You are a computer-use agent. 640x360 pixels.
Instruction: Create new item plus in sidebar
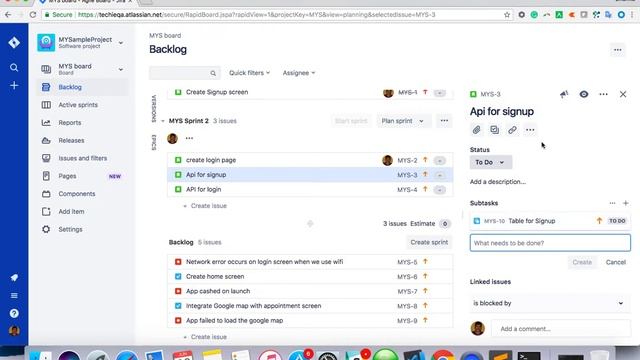[14, 85]
